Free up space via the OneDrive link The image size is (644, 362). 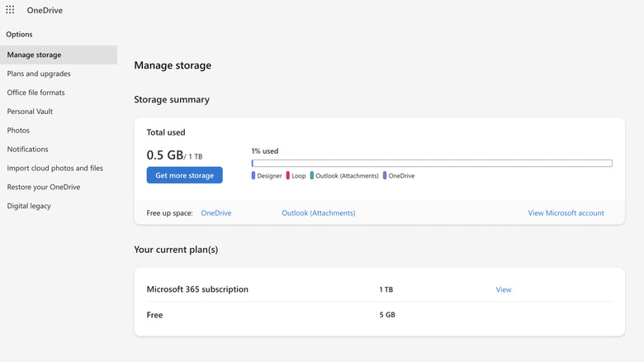pyautogui.click(x=216, y=213)
